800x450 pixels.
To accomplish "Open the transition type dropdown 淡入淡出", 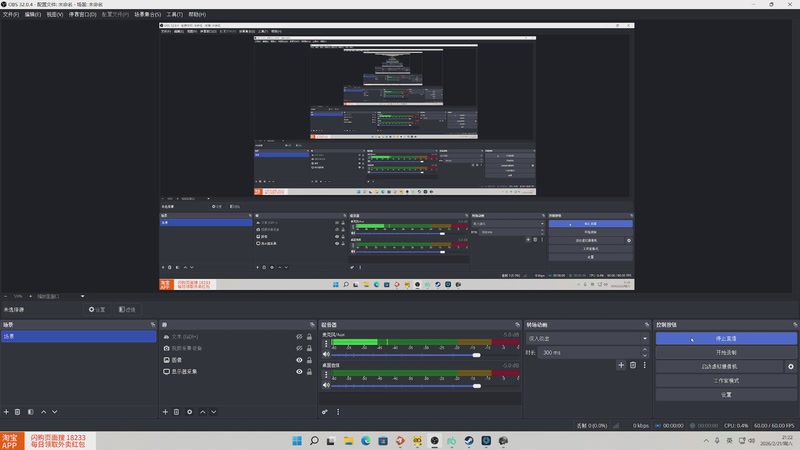I will coord(587,338).
